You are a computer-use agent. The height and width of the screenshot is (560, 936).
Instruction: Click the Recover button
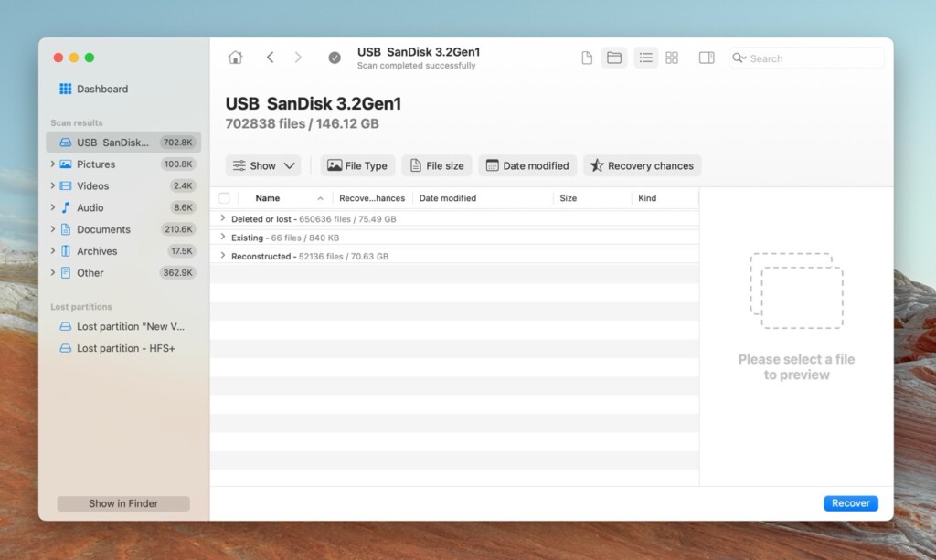pyautogui.click(x=850, y=502)
